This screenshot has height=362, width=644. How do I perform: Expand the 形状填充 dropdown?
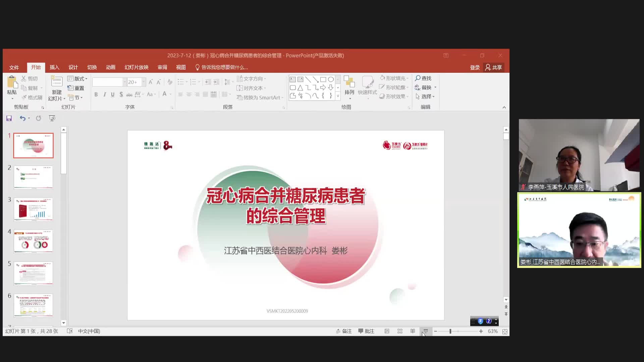[x=408, y=78]
